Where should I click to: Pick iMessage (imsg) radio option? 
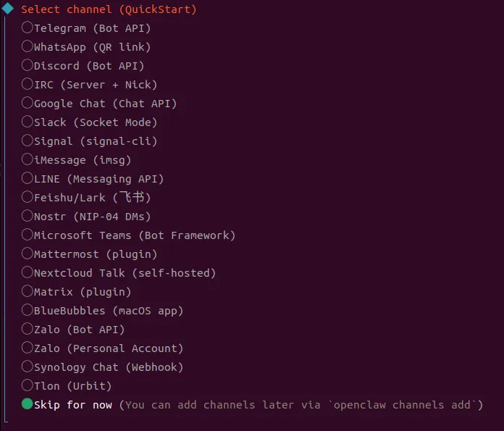[28, 160]
